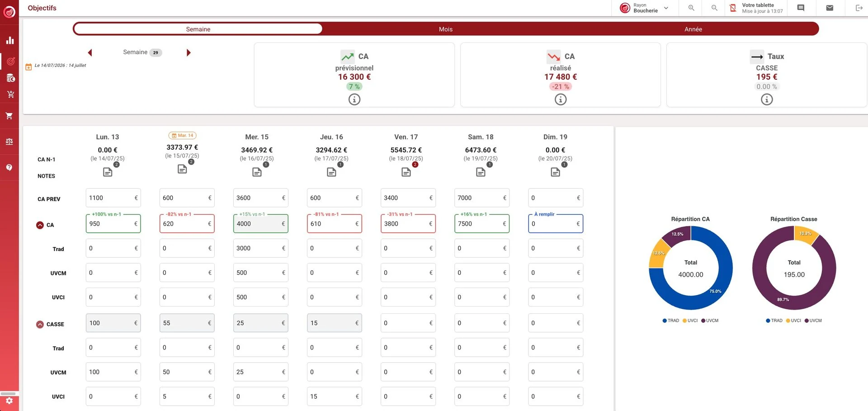The image size is (868, 411).
Task: Toggle UVCM legend in Répartition CA
Action: [x=710, y=321]
